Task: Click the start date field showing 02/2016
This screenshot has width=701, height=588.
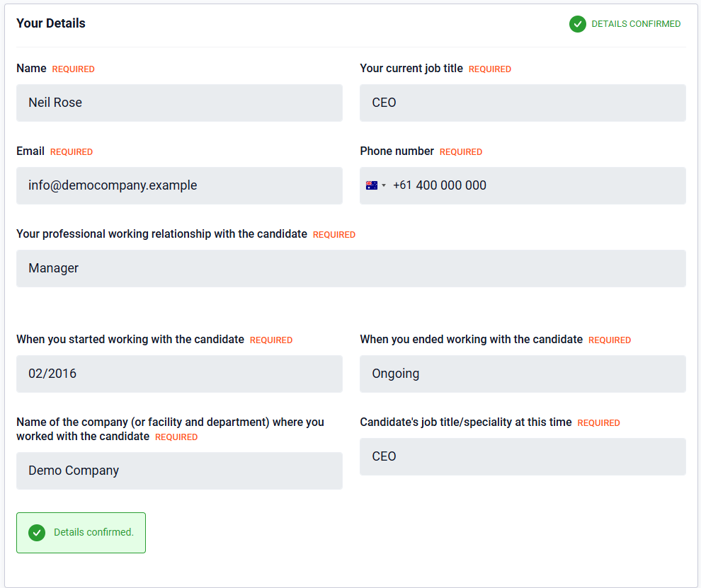Action: [179, 374]
